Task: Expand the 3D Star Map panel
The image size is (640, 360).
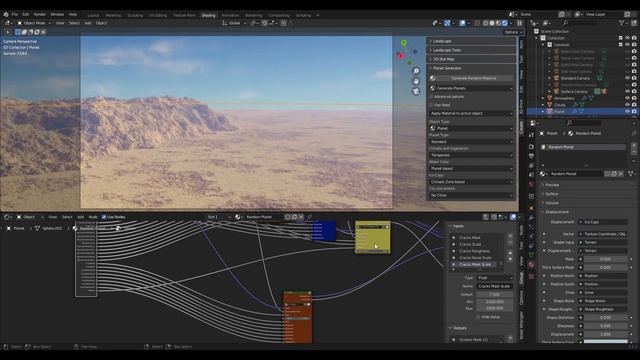Action: coord(471,59)
